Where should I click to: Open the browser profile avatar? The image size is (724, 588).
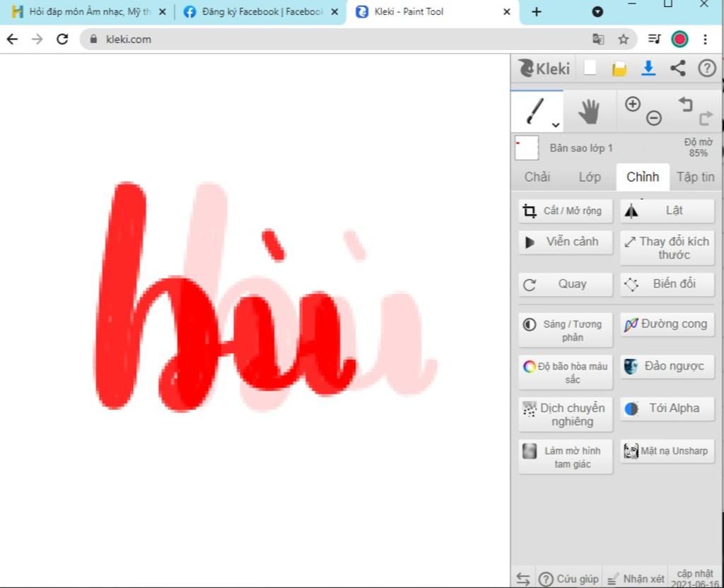click(x=679, y=40)
